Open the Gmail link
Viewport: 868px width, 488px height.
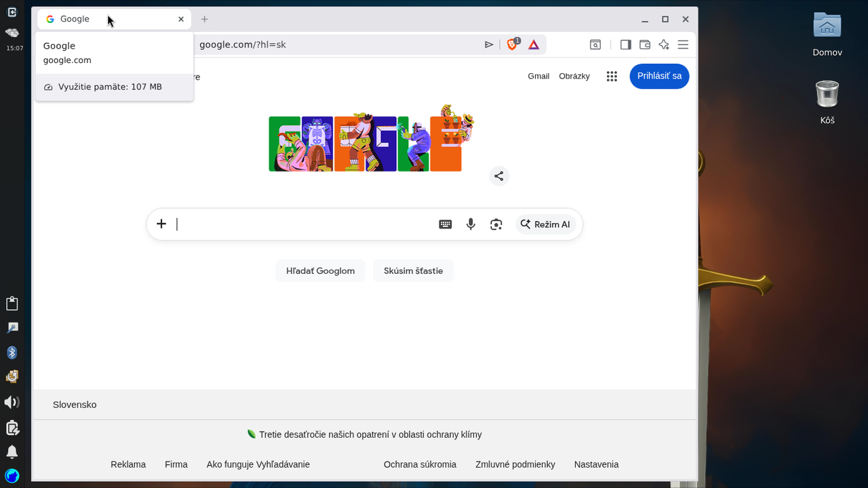[x=538, y=76]
